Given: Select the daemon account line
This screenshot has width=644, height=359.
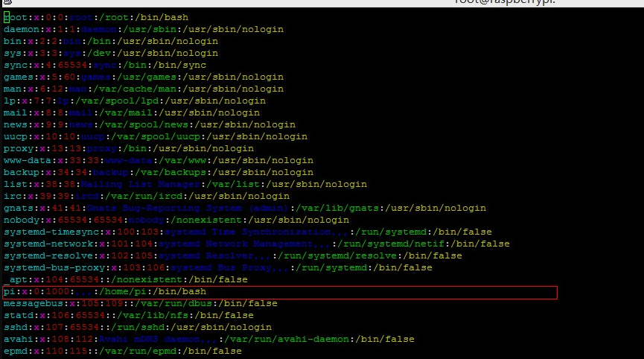Looking at the screenshot, I should tap(144, 30).
